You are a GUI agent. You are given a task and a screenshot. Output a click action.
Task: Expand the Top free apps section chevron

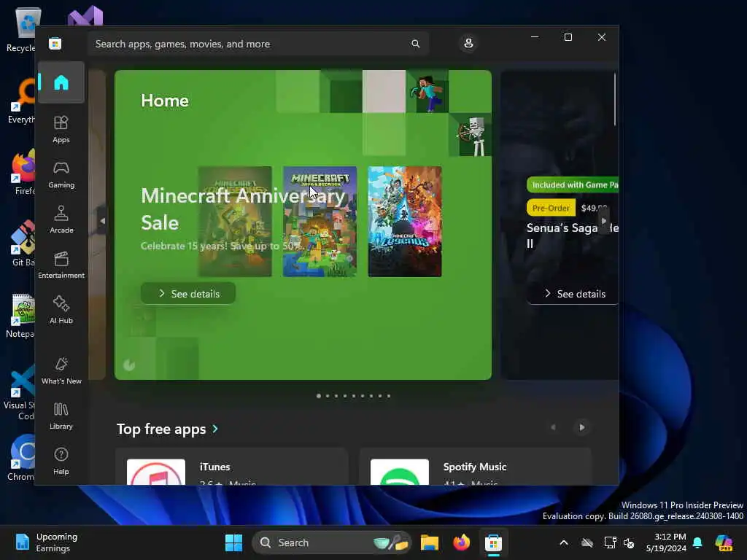215,429
